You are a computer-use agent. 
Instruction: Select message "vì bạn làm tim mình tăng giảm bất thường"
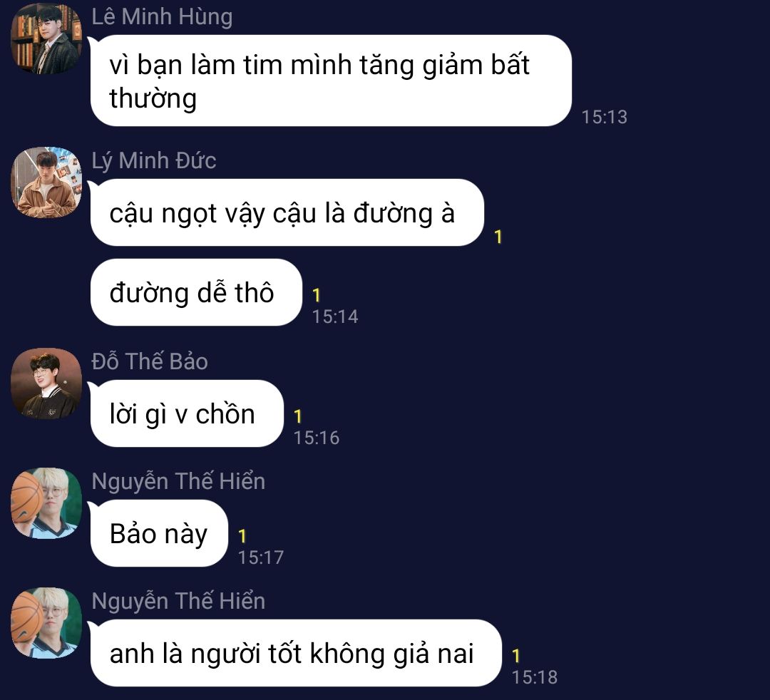pyautogui.click(x=331, y=81)
